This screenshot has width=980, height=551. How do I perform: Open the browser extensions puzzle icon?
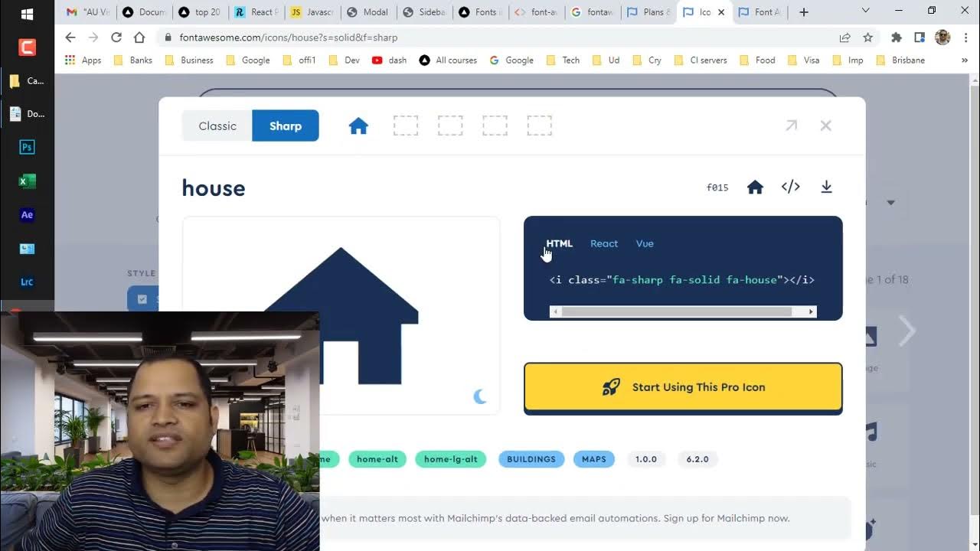(897, 37)
